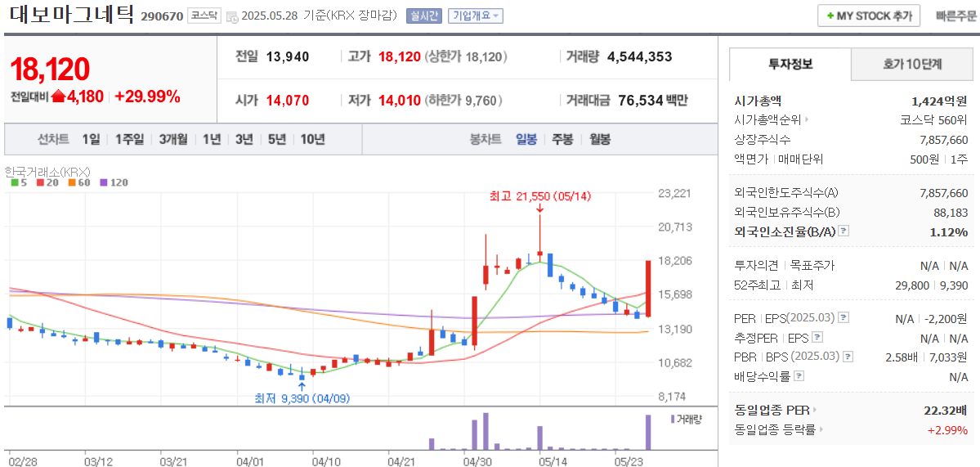Screen dimensions: 980x467
Task: Open help icon next to 추정PER EPS
Action: 817,338
